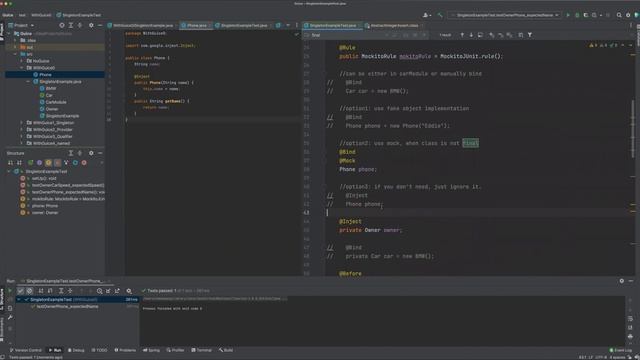Click Sort Alphabetically in Structure toolbar
This screenshot has height=360, width=640.
[x=19, y=163]
